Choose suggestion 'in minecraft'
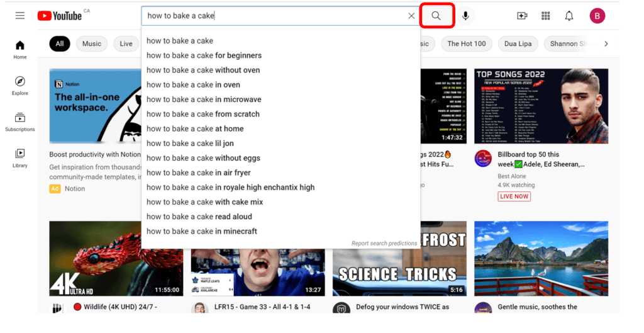The image size is (644, 333). pos(281,232)
